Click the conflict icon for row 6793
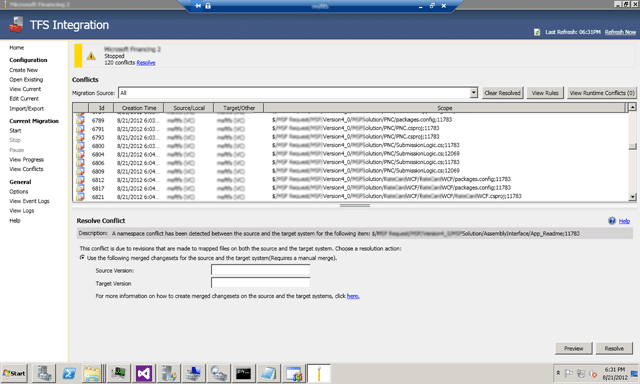The width and height of the screenshot is (640, 384). [x=80, y=138]
